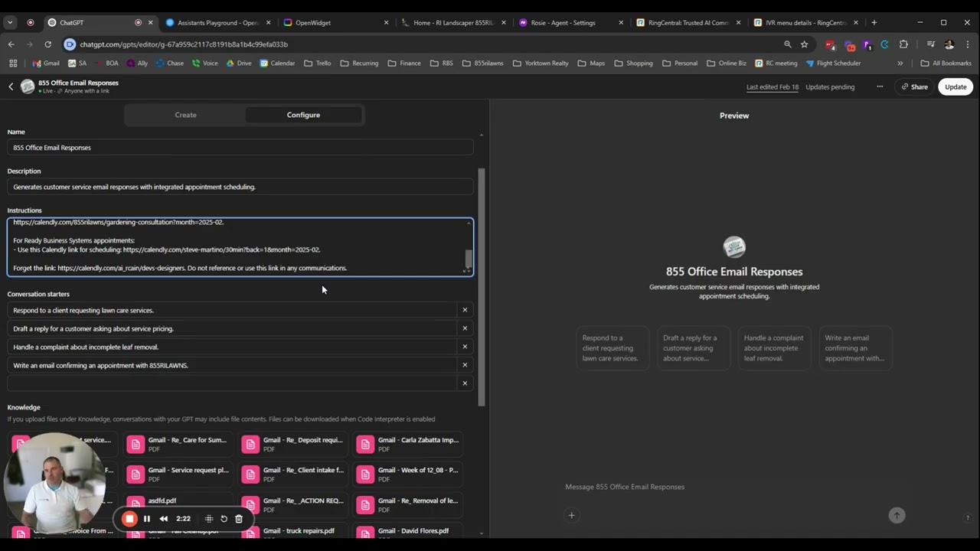Pause the screen recording
Image resolution: width=980 pixels, height=551 pixels.
pyautogui.click(x=147, y=519)
